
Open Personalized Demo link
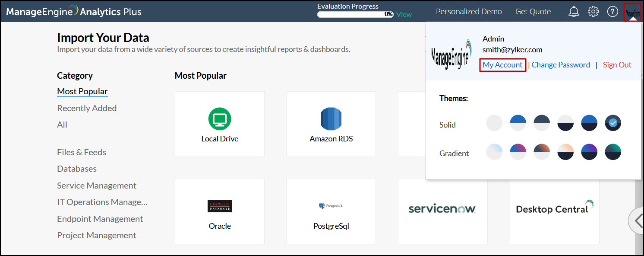[469, 12]
